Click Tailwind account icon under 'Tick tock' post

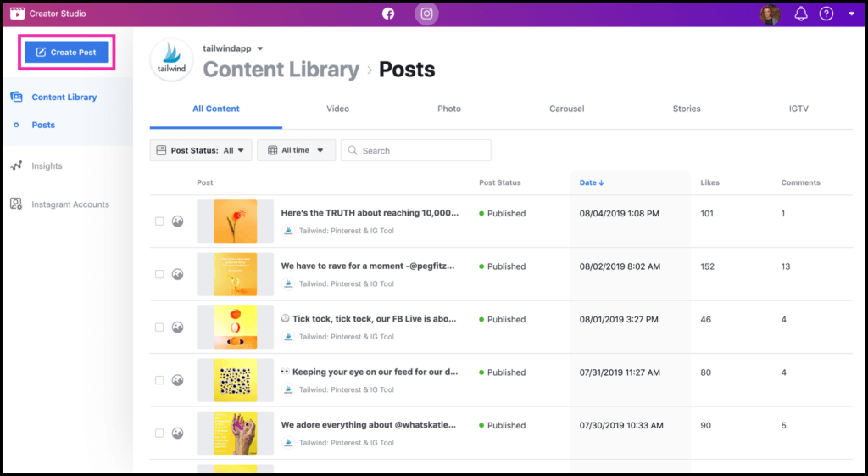(288, 337)
